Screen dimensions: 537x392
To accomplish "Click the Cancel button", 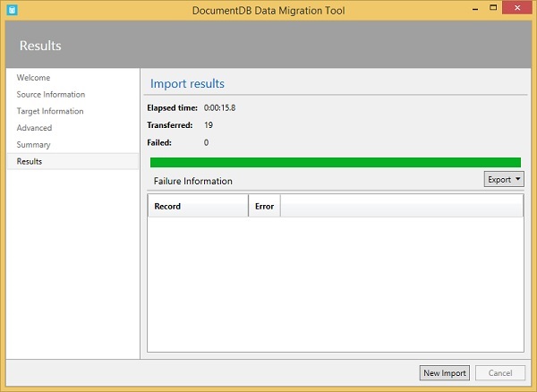I will (x=500, y=373).
